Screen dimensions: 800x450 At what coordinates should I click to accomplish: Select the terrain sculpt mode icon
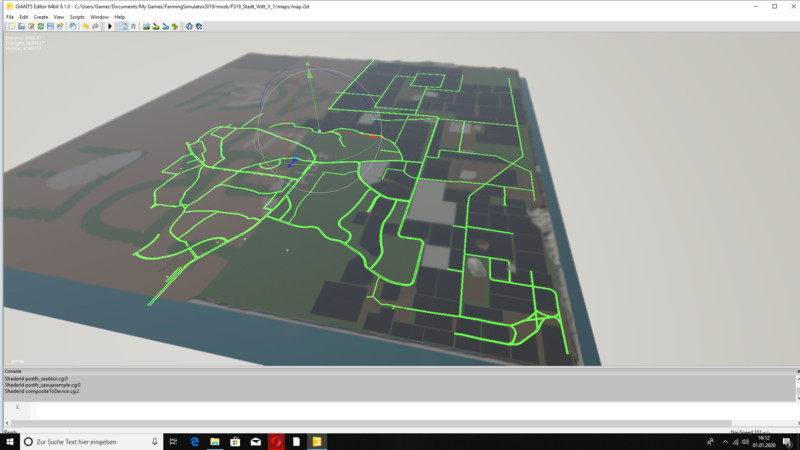pos(146,26)
